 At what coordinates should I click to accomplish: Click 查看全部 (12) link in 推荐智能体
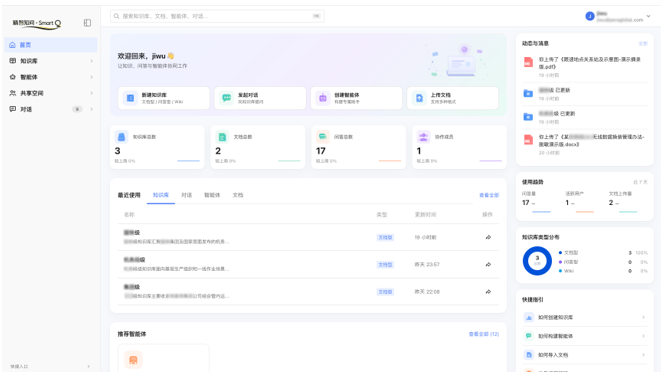[x=484, y=334]
